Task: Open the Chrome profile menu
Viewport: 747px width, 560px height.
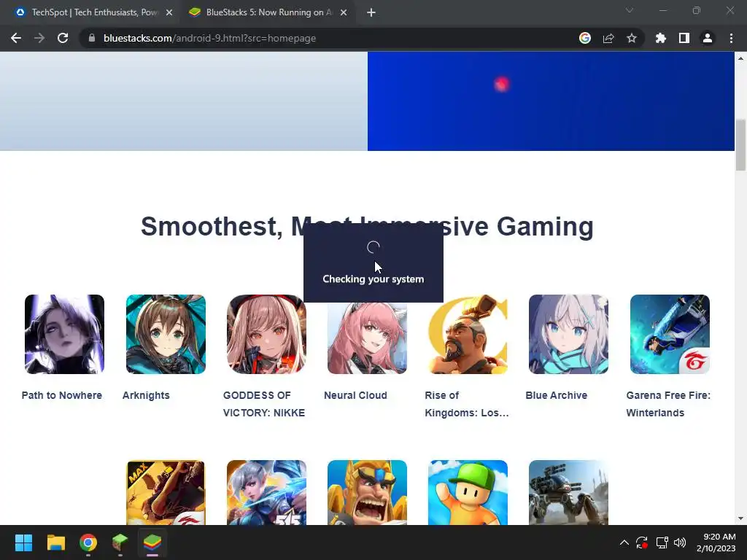Action: tap(708, 38)
